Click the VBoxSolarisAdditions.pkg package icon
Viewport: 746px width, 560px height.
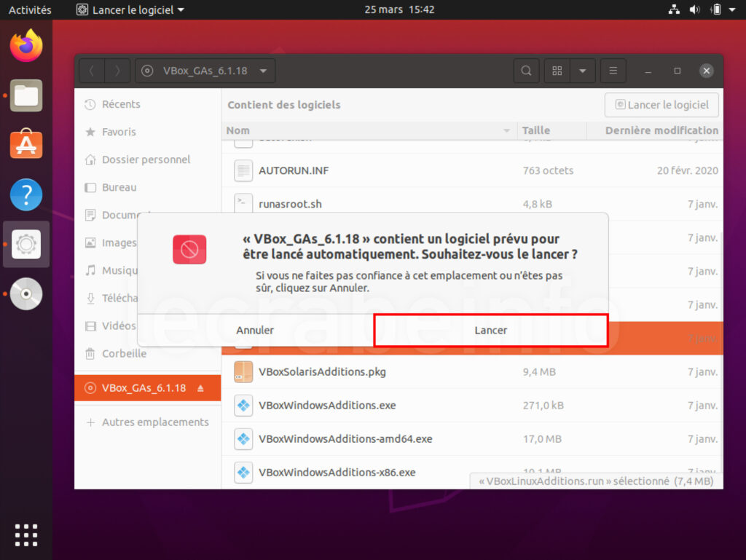pos(243,371)
